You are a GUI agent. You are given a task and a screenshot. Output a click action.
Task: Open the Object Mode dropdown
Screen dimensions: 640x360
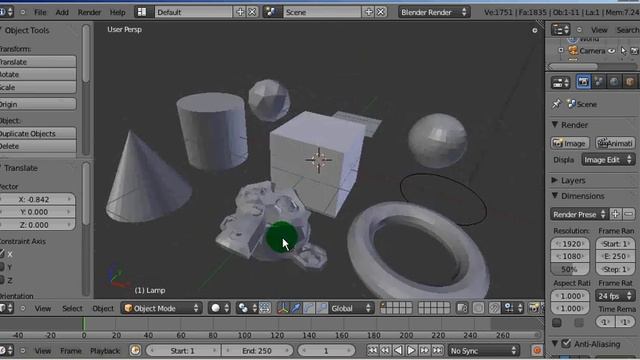point(161,308)
